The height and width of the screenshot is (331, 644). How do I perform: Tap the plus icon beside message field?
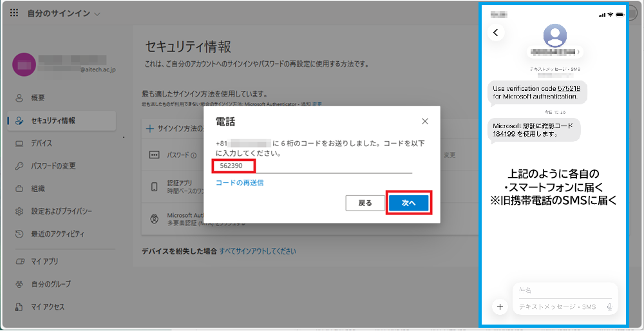coord(500,307)
